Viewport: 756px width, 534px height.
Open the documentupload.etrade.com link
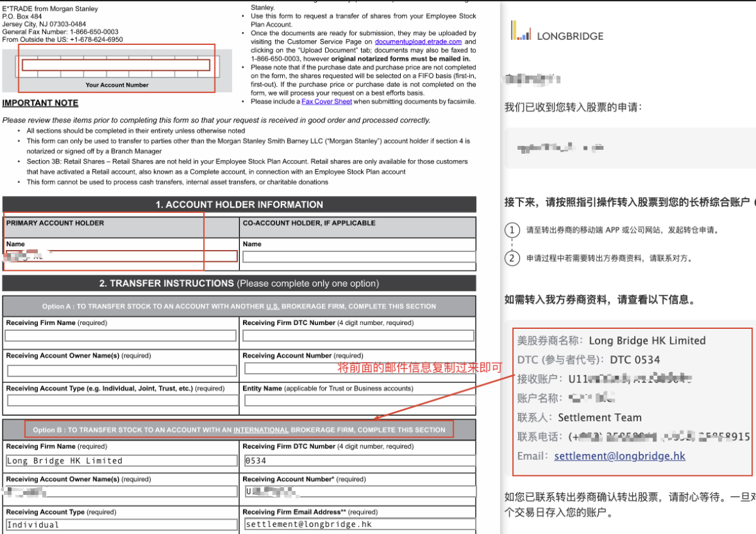[x=418, y=42]
